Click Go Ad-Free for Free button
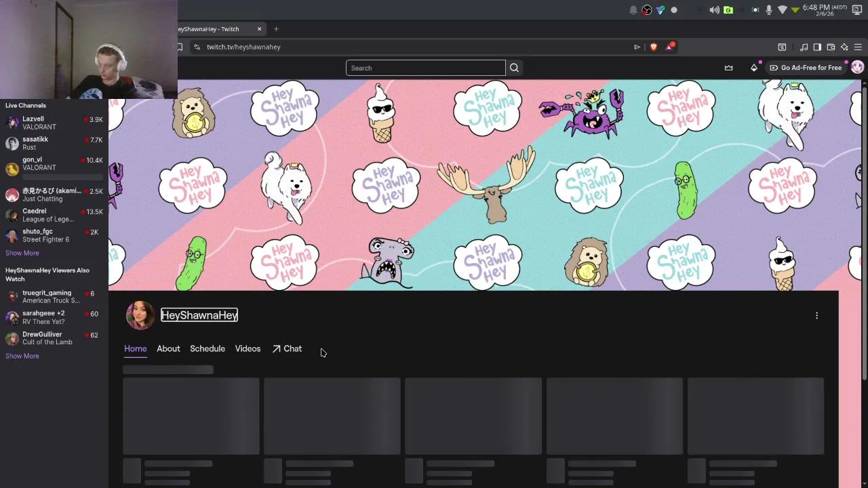868x488 pixels. point(806,68)
